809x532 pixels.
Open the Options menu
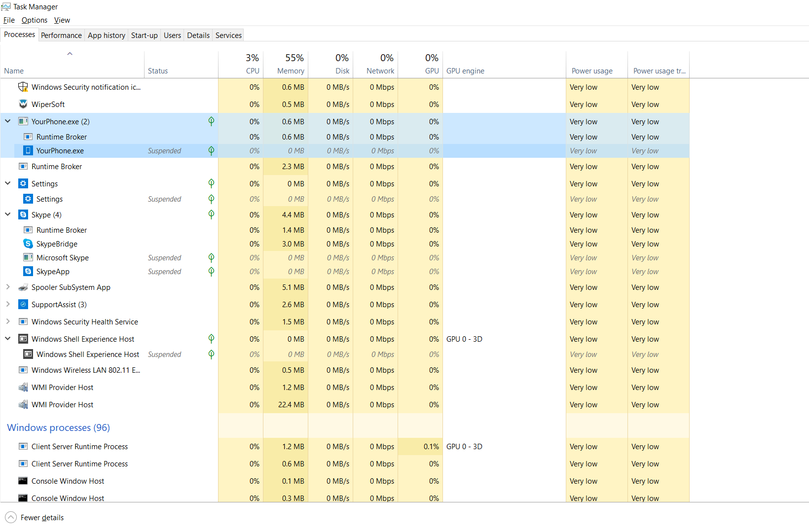(35, 20)
